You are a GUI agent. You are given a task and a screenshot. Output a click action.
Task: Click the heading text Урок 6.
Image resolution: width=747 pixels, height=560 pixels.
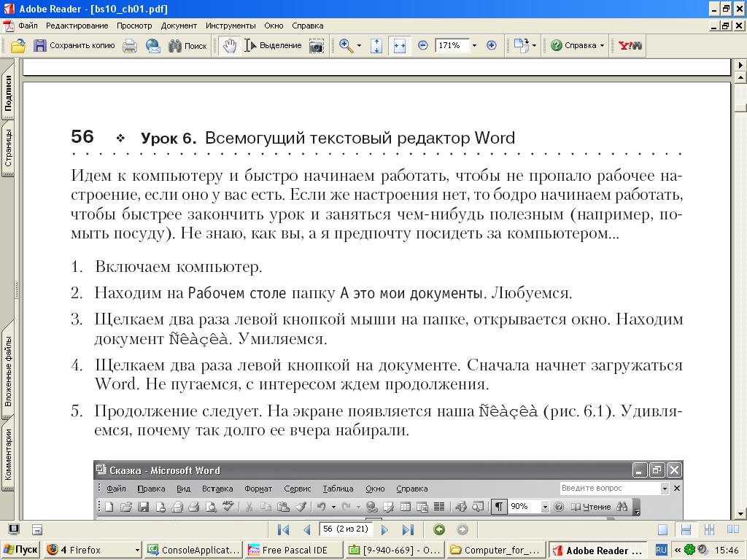[169, 138]
